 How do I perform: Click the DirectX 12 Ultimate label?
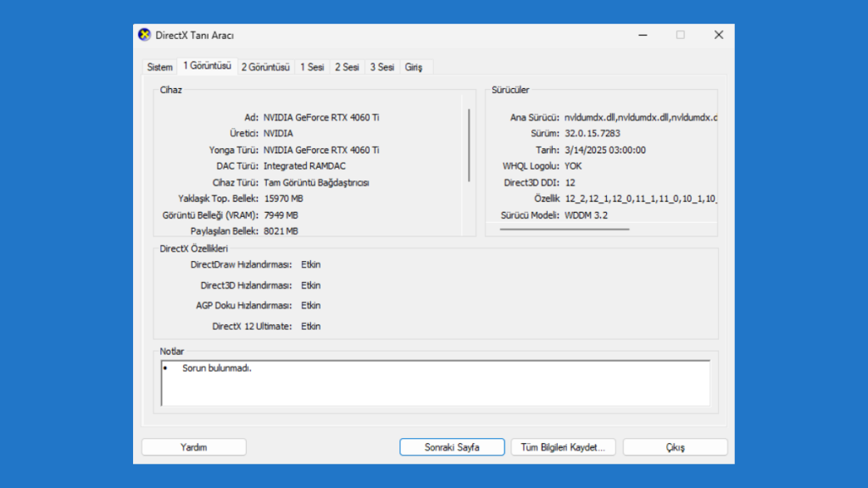point(252,326)
